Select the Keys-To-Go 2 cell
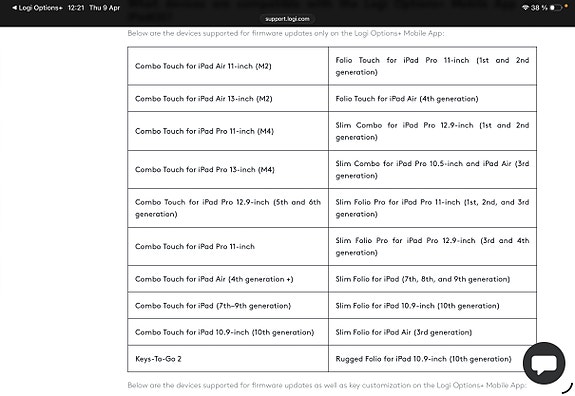The height and width of the screenshot is (396, 575). coord(228,359)
